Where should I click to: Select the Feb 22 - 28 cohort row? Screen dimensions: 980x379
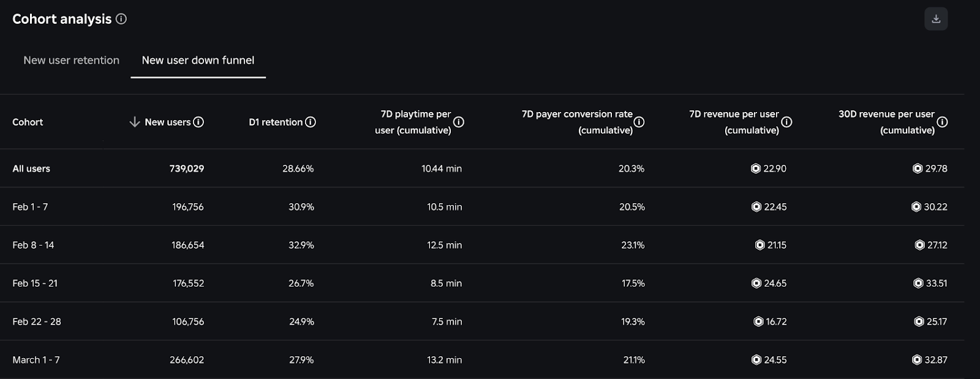pos(37,321)
